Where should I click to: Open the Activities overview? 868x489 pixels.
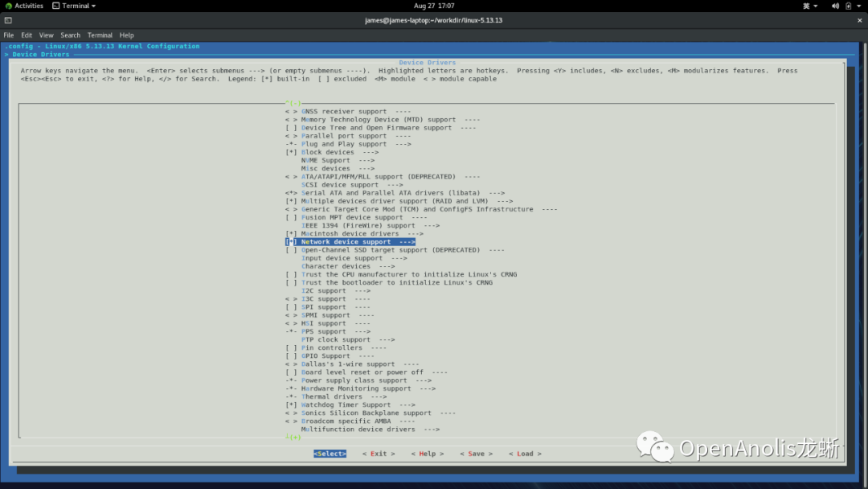click(24, 6)
